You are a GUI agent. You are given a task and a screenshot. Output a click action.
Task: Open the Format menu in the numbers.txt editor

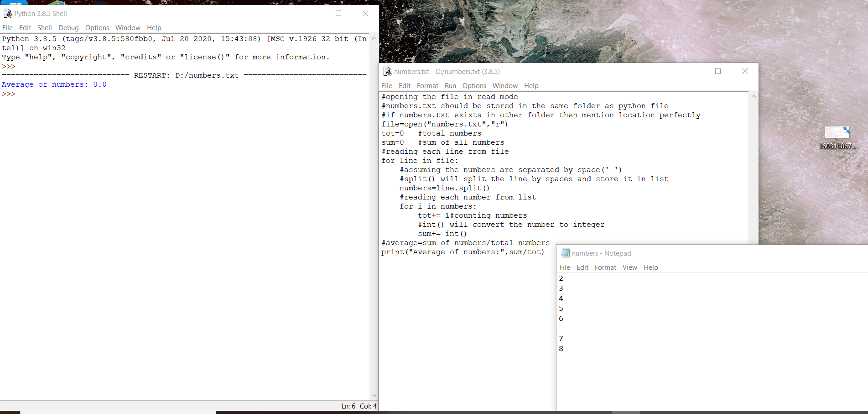[x=427, y=86]
